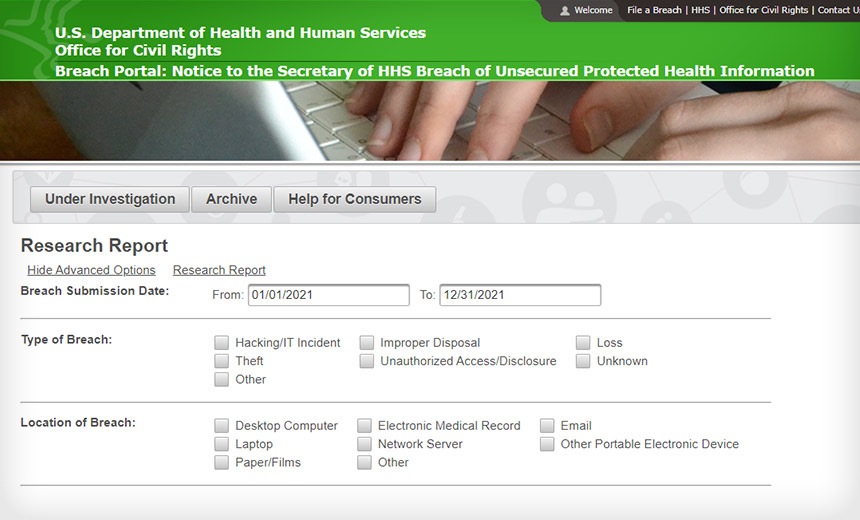This screenshot has width=860, height=520.
Task: Open the Contact Us link
Action: pyautogui.click(x=839, y=10)
